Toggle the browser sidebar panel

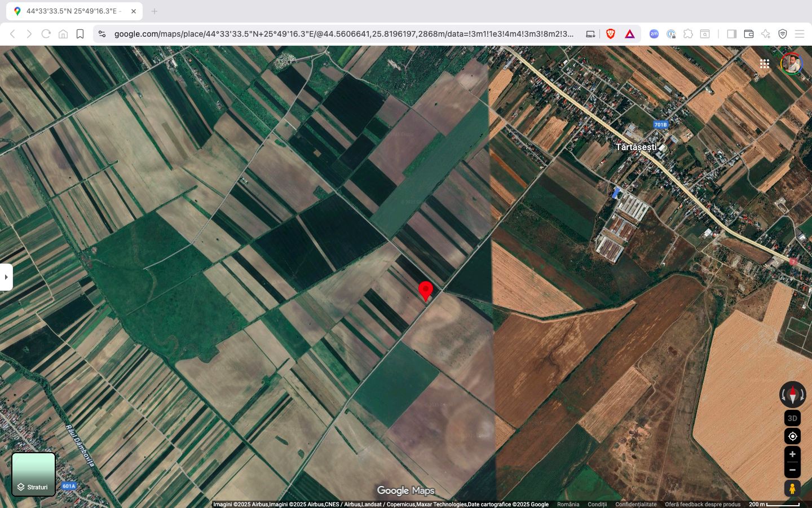732,34
